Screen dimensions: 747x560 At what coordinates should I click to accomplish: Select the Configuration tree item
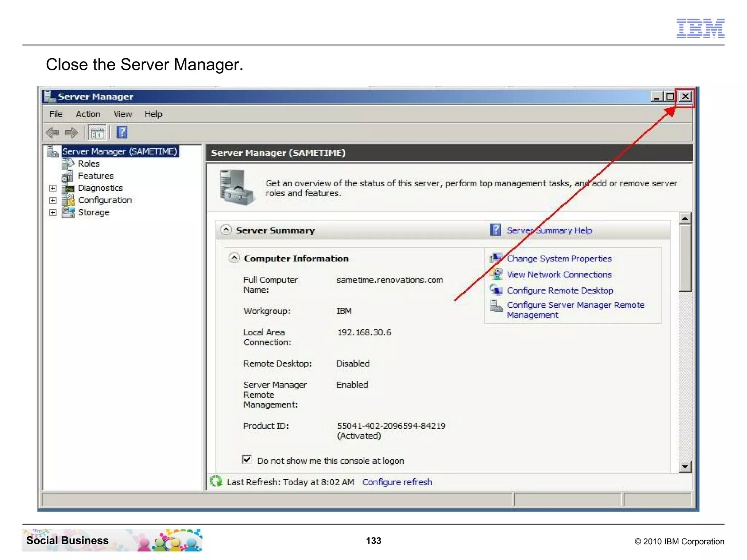105,200
